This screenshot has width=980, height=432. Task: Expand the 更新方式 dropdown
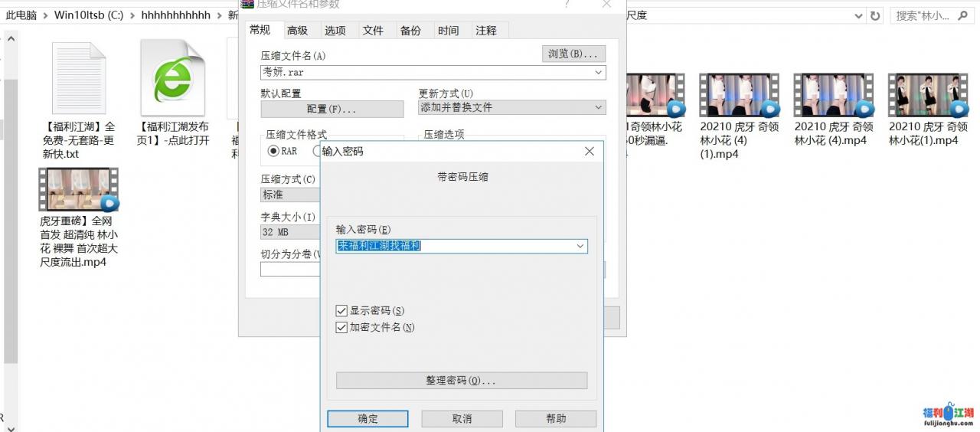(598, 108)
